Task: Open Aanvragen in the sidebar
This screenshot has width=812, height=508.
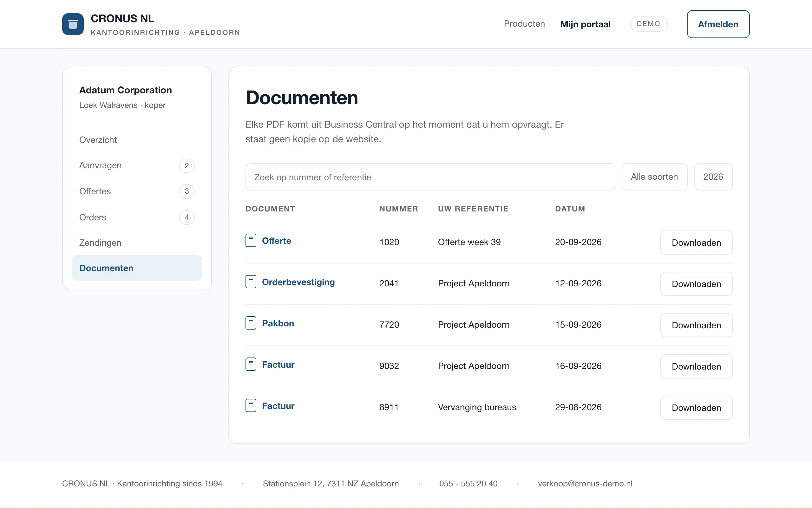Action: 137,166
